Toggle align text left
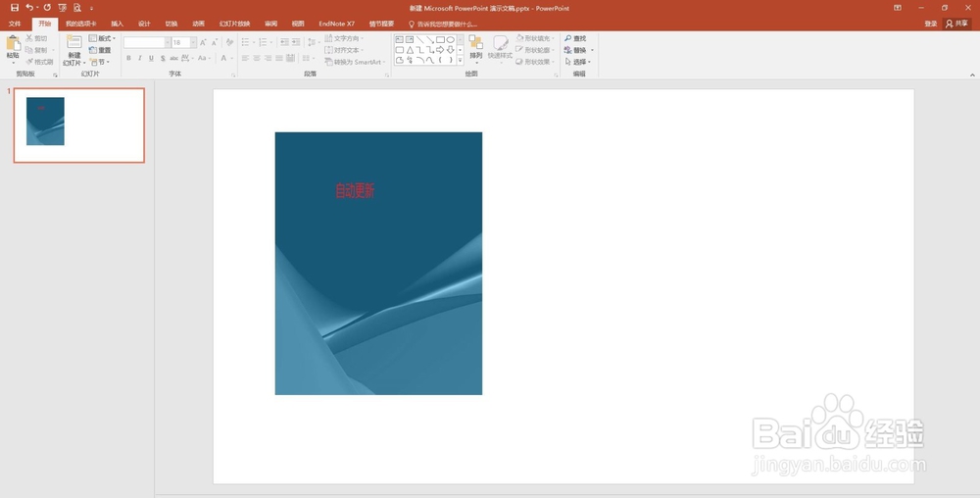This screenshot has width=980, height=498. tap(246, 58)
